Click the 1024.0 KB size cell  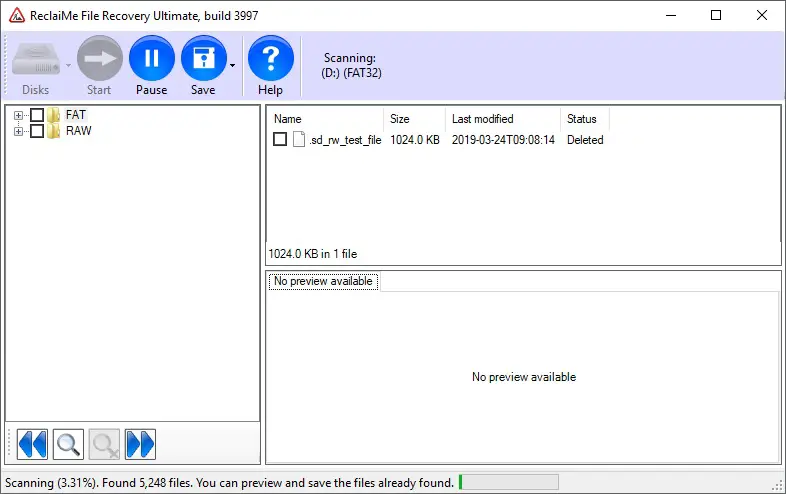coord(415,140)
